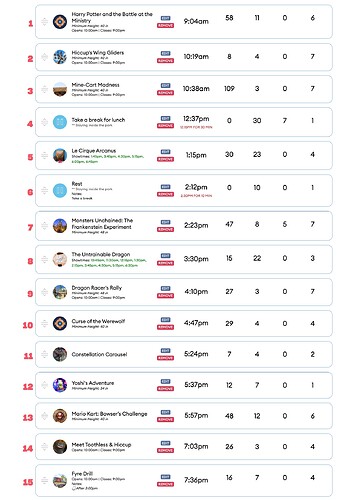The width and height of the screenshot is (364, 500).
Task: Click Edit button for Hiccup's Wing Gliders
Action: 165,53
